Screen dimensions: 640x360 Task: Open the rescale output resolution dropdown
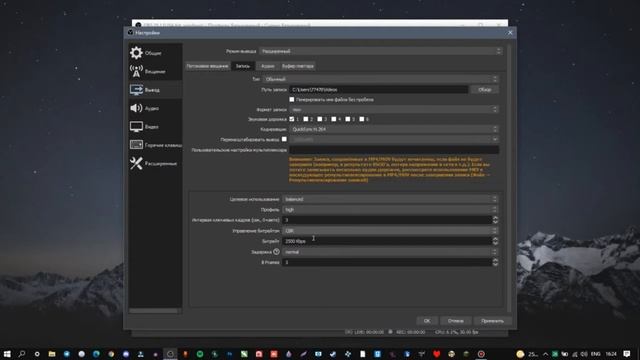pos(394,139)
